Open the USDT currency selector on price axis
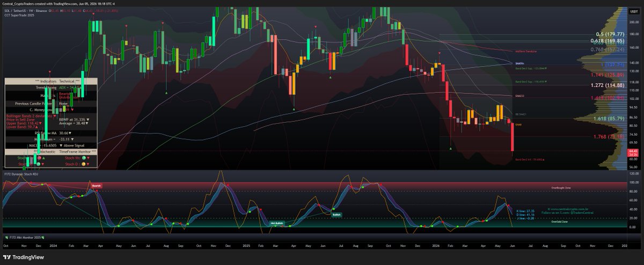The image size is (644, 265). pyautogui.click(x=634, y=11)
